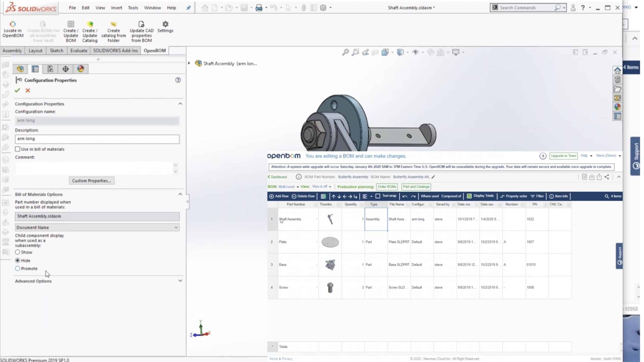Select the Show radio button for subassembly
Viewport: 644px width, 362px height.
17,252
